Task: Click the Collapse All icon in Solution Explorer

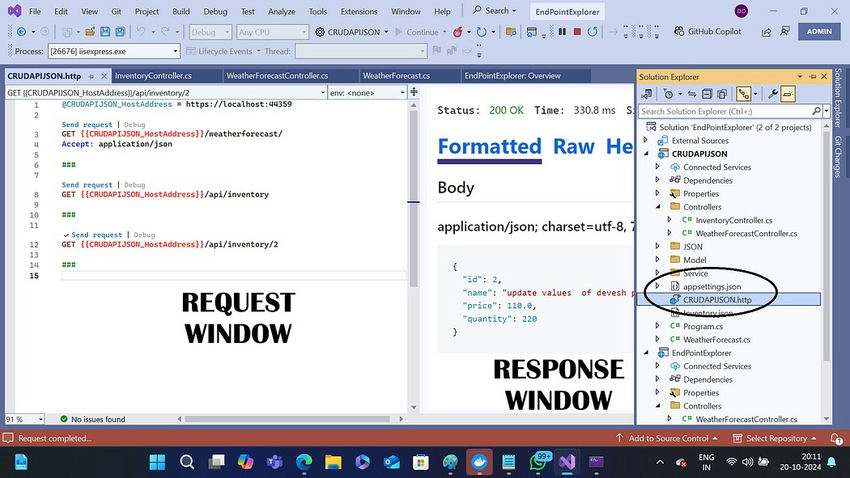Action: point(707,94)
